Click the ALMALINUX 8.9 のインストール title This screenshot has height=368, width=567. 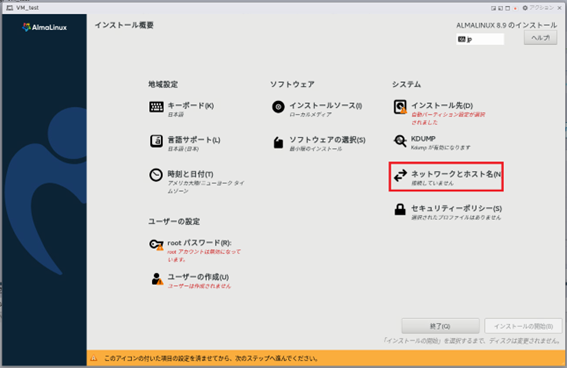[506, 25]
